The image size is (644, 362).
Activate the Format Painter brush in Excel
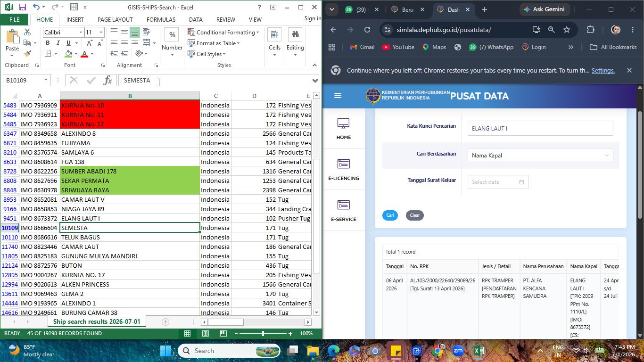click(27, 54)
